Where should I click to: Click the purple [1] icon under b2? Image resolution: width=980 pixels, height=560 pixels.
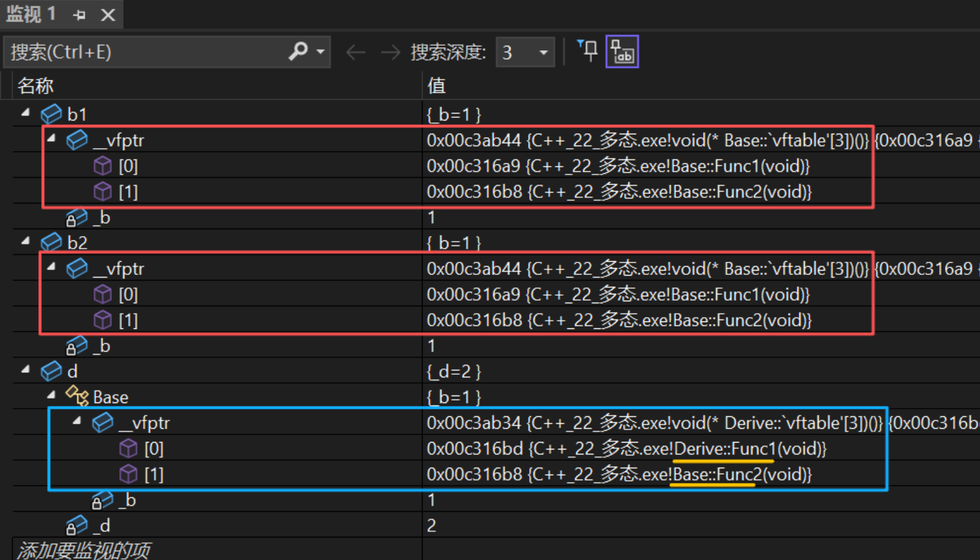[102, 320]
